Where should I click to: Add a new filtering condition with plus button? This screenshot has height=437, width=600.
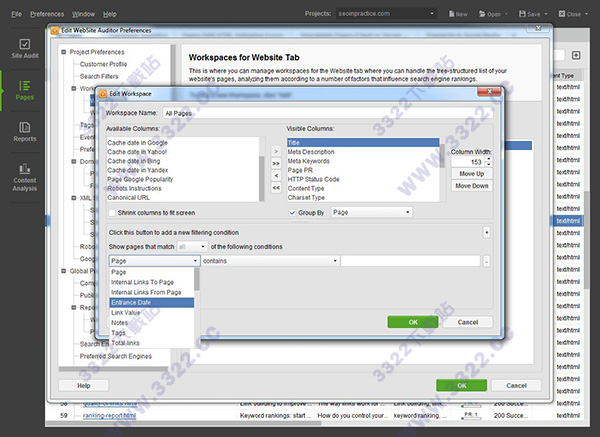tap(486, 231)
